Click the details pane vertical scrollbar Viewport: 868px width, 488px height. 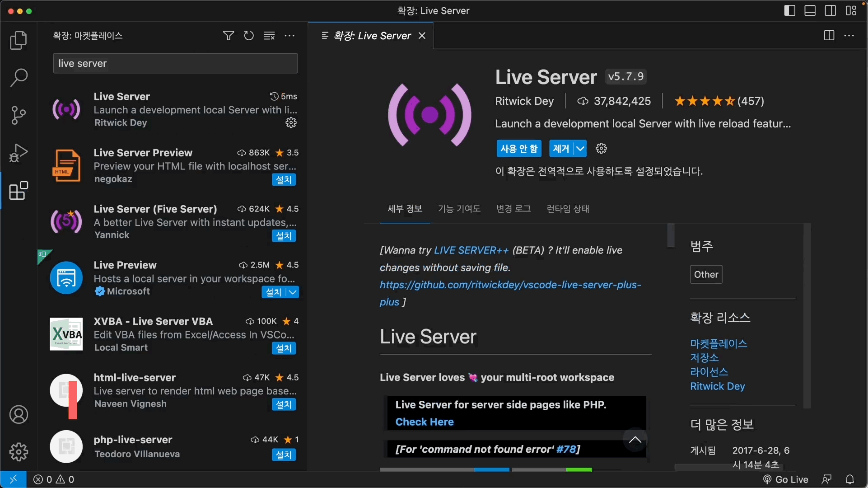[x=671, y=235]
